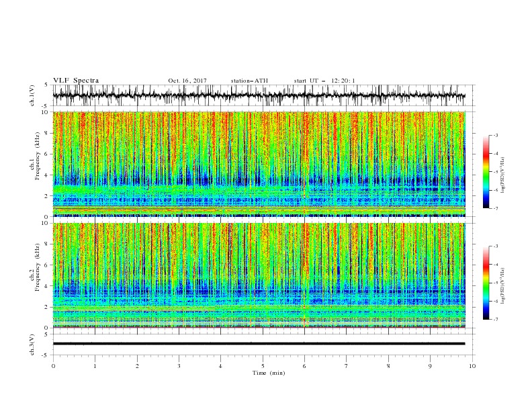Click time axis tick label '0'

(53, 366)
